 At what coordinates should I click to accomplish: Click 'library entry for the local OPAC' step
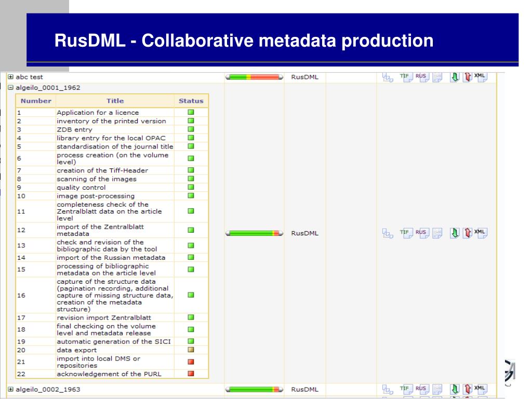111,138
